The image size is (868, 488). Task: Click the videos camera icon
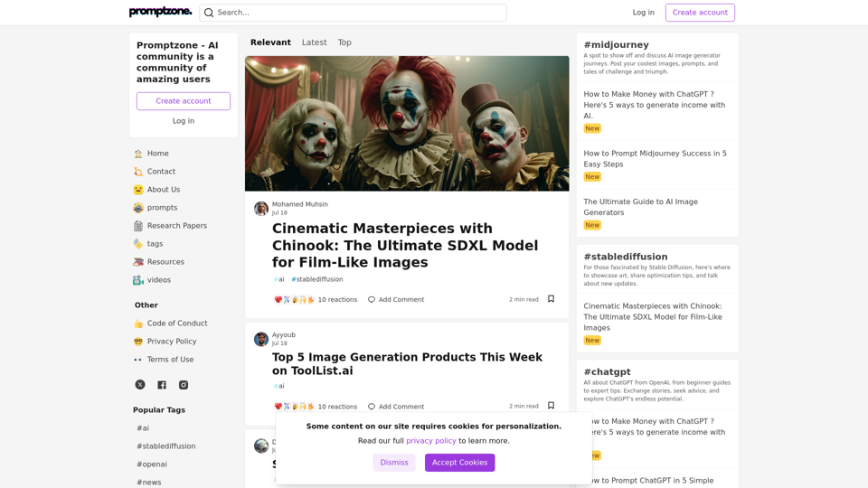pos(137,280)
